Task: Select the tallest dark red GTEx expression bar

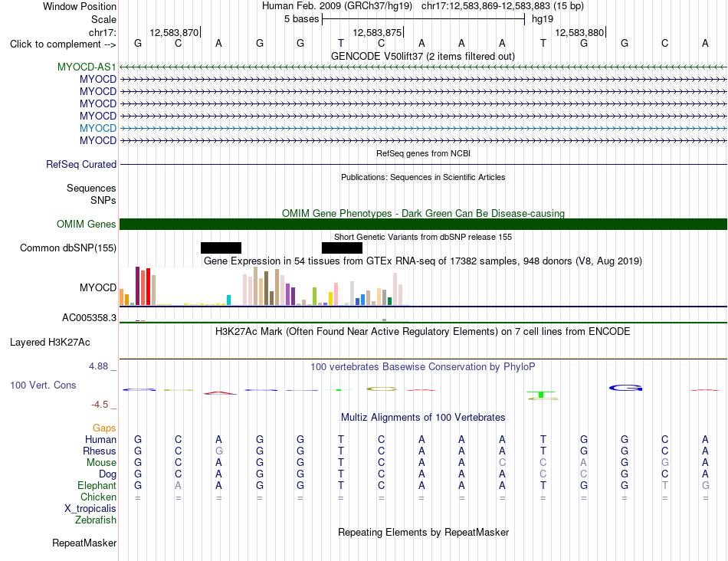Action: pos(137,286)
